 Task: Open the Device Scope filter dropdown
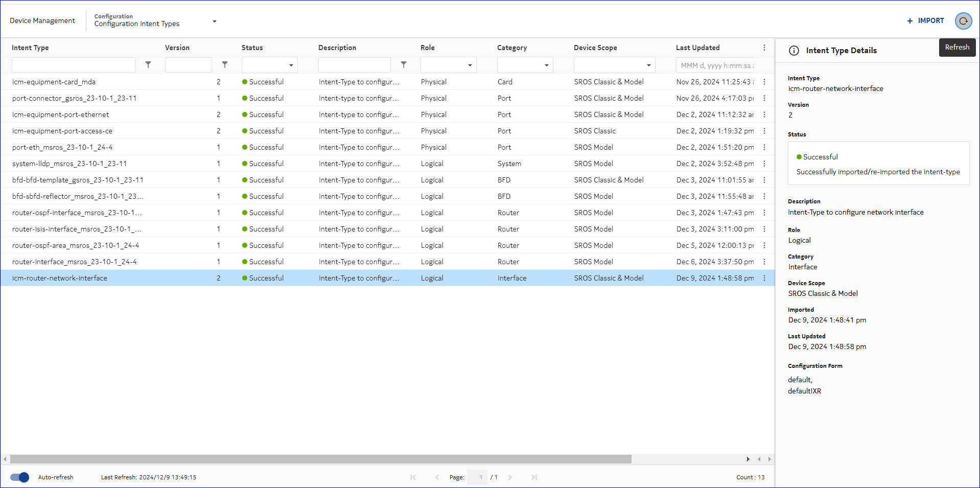614,65
